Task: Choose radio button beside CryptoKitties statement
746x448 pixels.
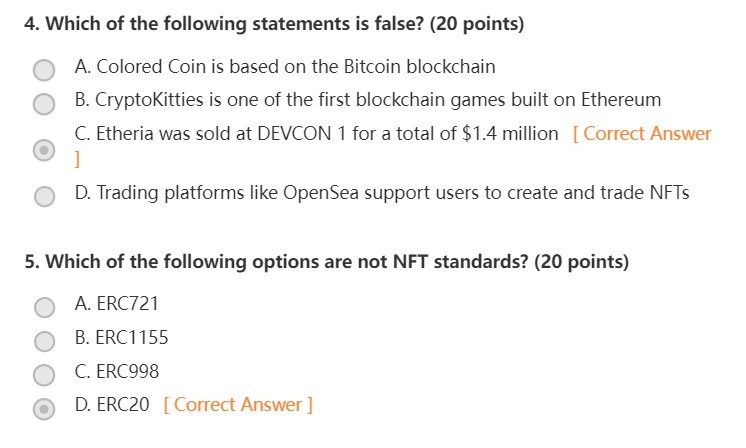Action: pyautogui.click(x=44, y=104)
